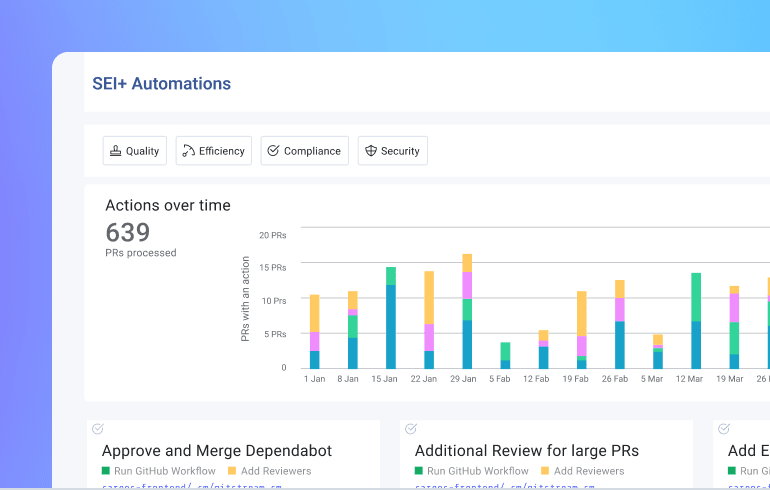Click the Compliance checkmark badge icon
770x490 pixels.
coord(273,151)
